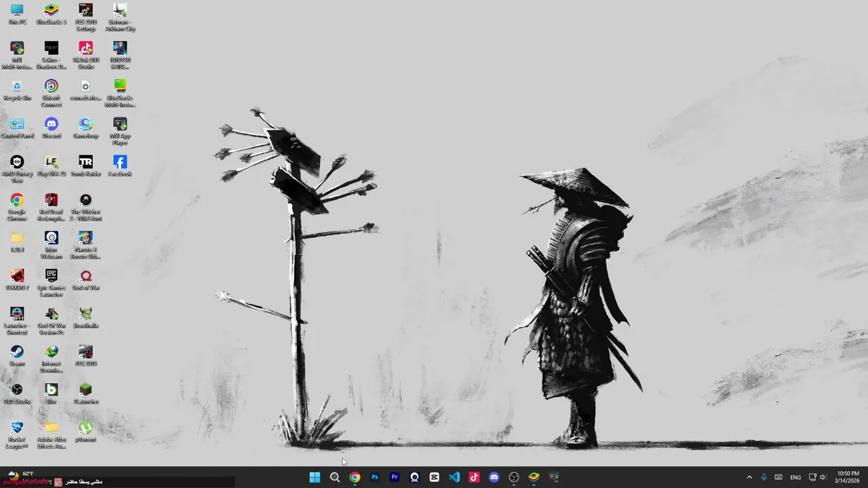Switch to OBS Studio in the taskbar
Image resolution: width=868 pixels, height=488 pixels.
click(514, 477)
